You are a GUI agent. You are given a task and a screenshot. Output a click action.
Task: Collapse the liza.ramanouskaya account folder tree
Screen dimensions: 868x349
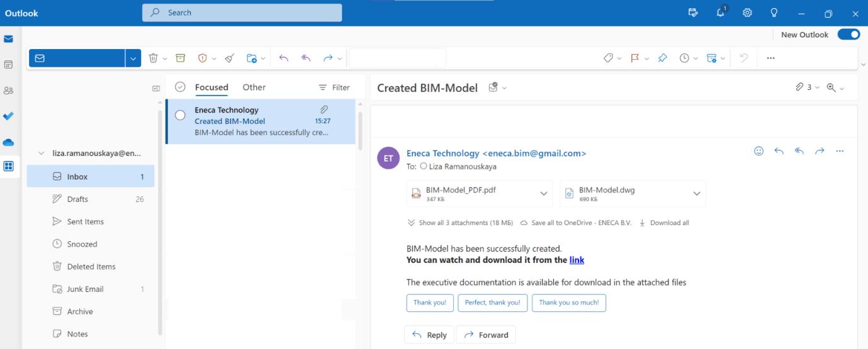coord(42,153)
